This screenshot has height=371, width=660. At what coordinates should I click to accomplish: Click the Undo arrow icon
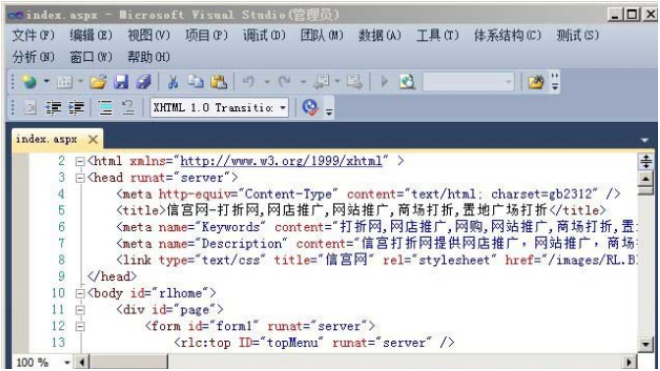(249, 81)
